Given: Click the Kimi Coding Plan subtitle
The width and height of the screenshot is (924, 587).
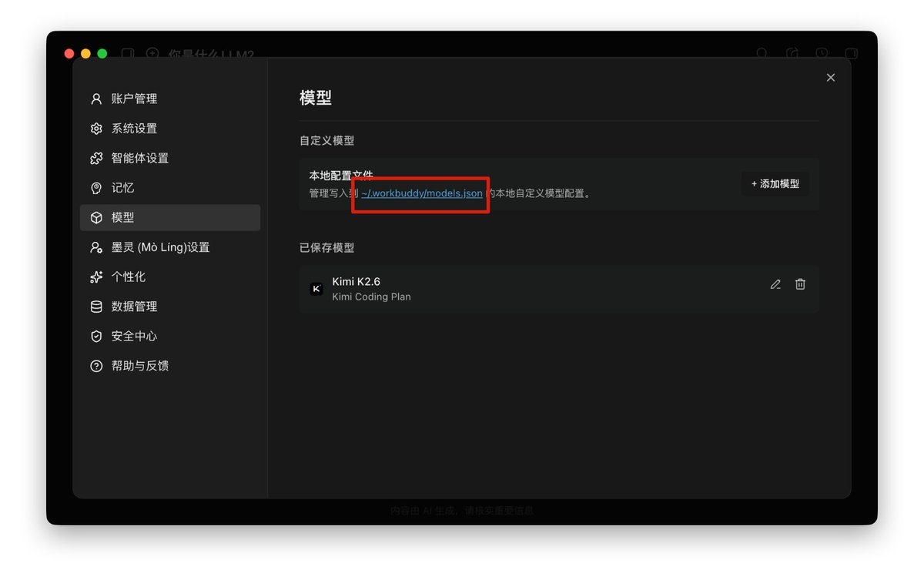Looking at the screenshot, I should [371, 297].
